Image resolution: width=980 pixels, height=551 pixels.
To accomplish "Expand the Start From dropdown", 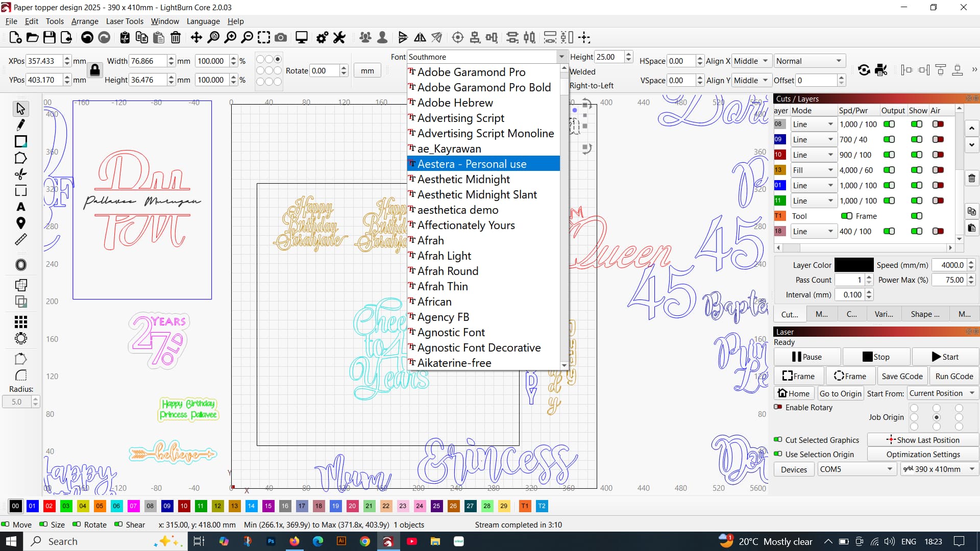I will point(942,393).
